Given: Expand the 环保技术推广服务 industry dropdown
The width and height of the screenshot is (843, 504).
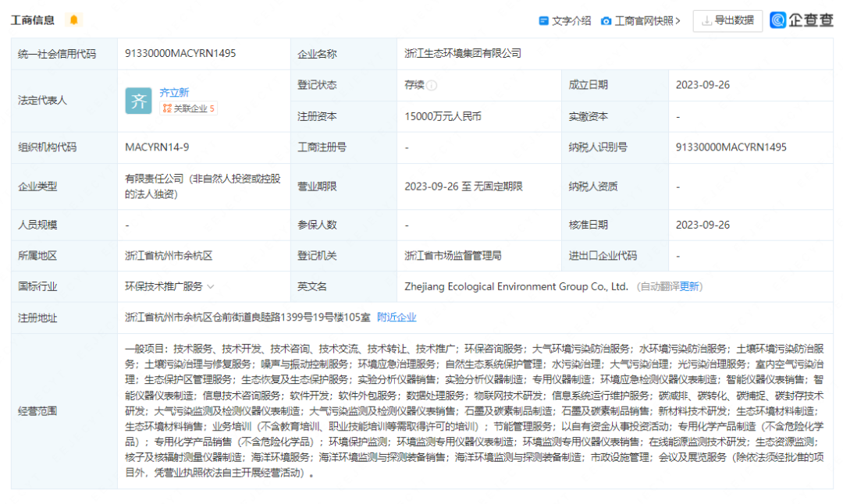Looking at the screenshot, I should pos(211,286).
